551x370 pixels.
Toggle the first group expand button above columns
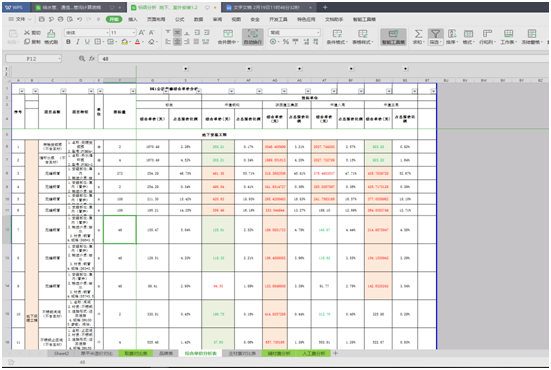[x=186, y=69]
